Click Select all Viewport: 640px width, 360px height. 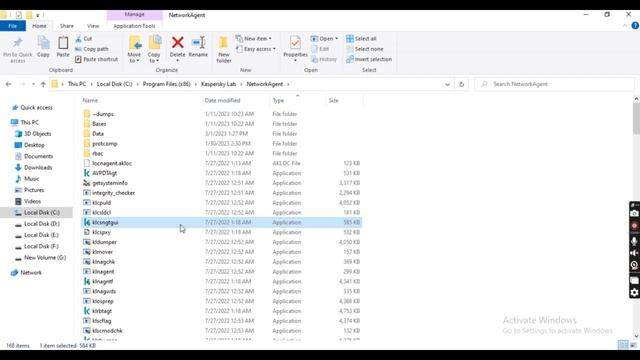pos(361,39)
